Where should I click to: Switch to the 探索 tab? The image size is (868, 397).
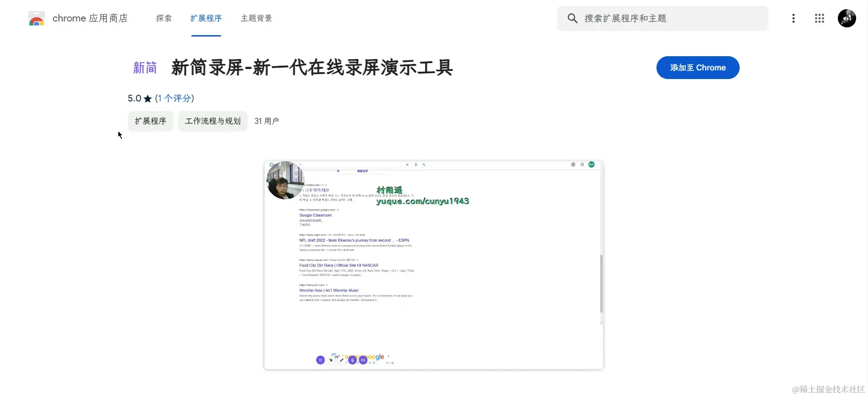[x=164, y=18]
